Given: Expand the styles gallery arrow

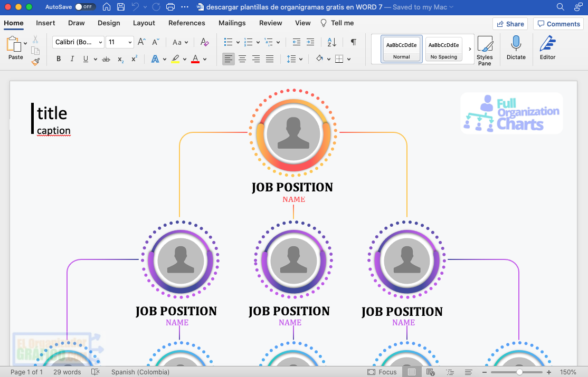Looking at the screenshot, I should click(469, 49).
